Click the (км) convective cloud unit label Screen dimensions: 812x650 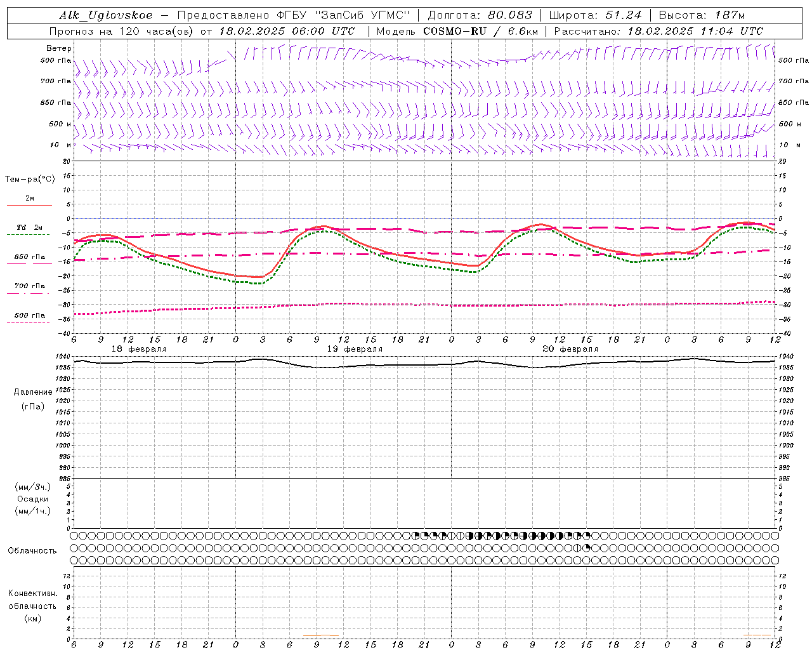(32, 618)
